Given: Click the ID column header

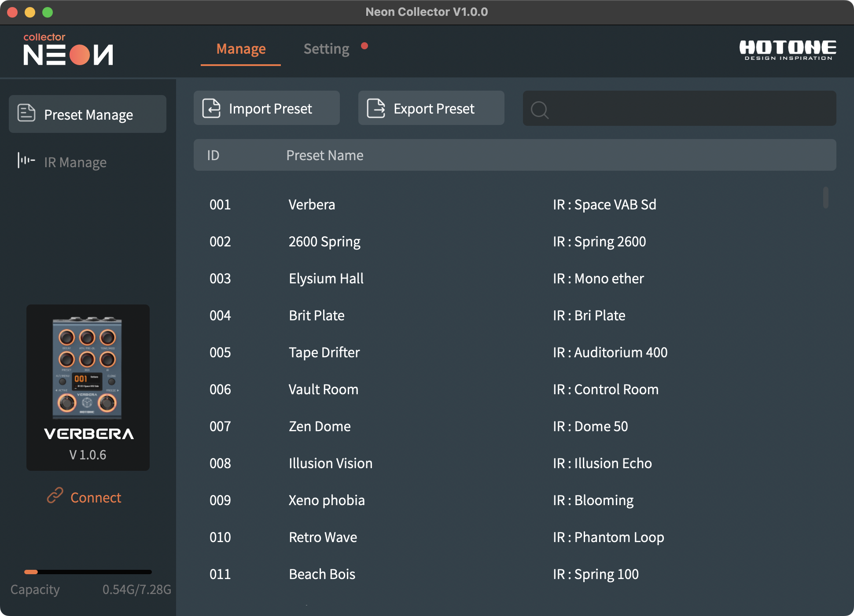Looking at the screenshot, I should pyautogui.click(x=213, y=155).
